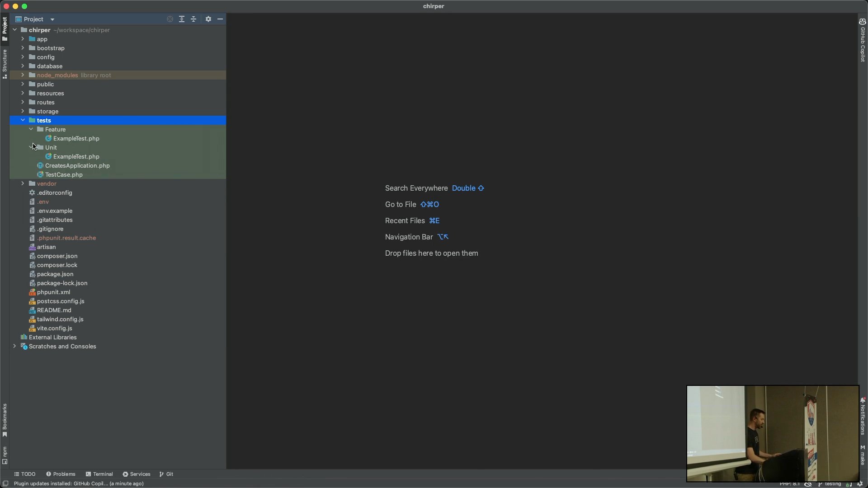Toggle the make tool window
This screenshot has width=868, height=488.
click(x=863, y=455)
